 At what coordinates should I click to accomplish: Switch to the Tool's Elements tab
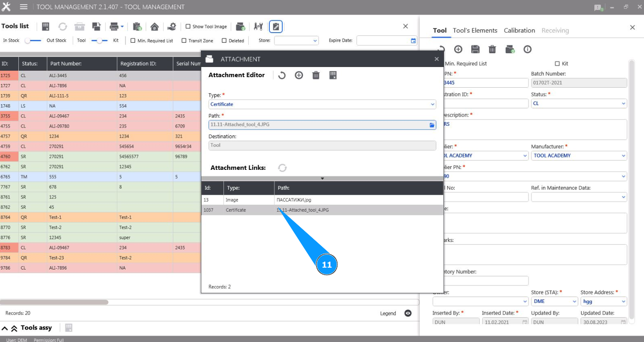pos(475,30)
